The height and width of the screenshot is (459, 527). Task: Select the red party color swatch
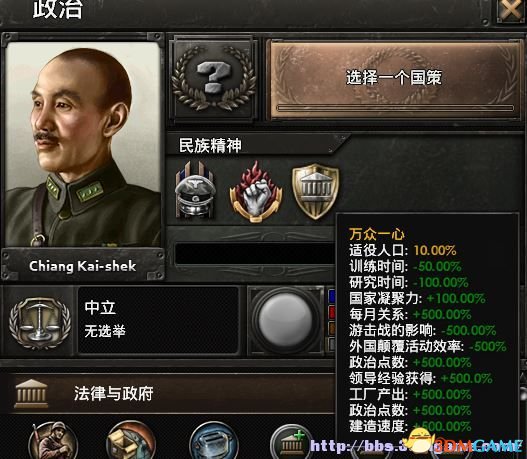(331, 312)
